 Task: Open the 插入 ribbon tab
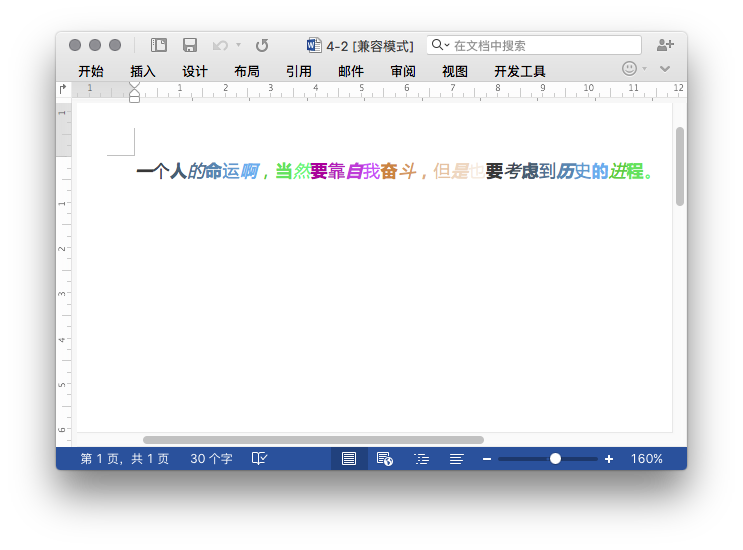click(143, 72)
